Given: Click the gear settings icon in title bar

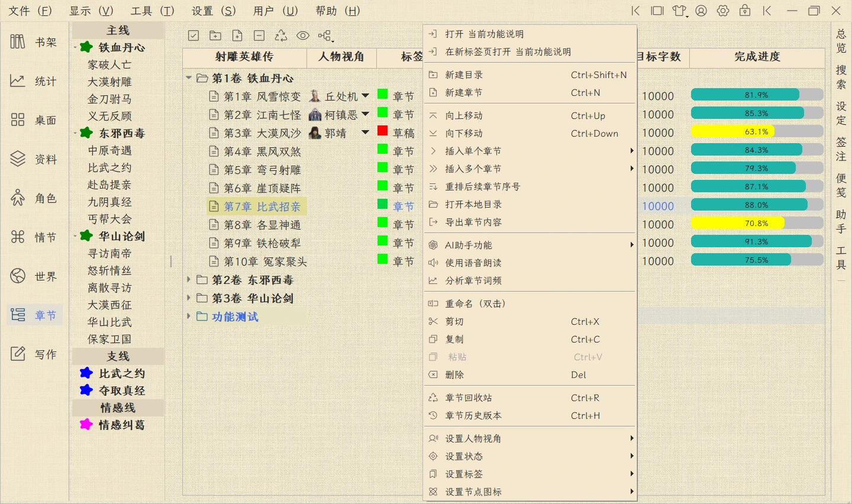Looking at the screenshot, I should click(x=723, y=11).
